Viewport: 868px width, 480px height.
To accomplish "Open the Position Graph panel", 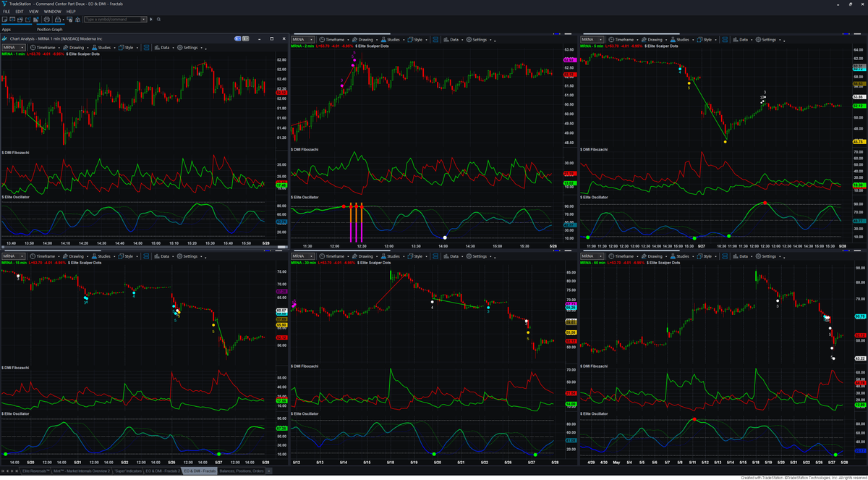I will tap(50, 30).
